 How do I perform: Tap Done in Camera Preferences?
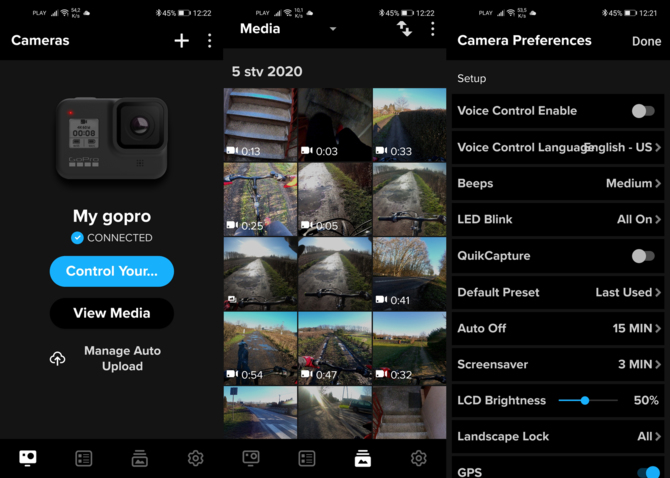(x=646, y=41)
